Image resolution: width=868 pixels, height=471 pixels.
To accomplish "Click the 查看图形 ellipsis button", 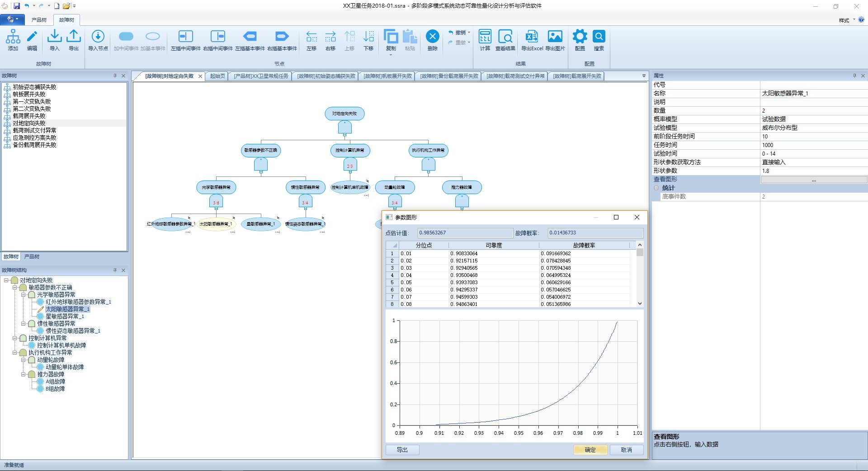I will pos(814,180).
